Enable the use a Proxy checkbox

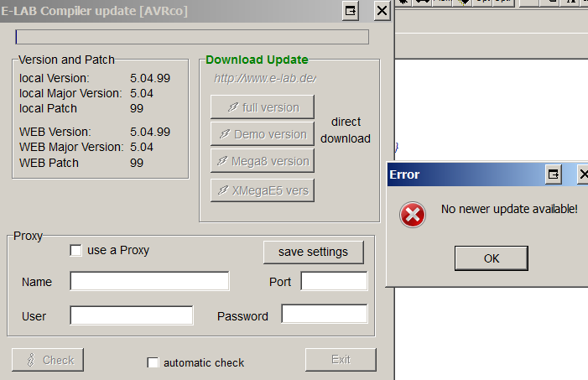pos(75,250)
